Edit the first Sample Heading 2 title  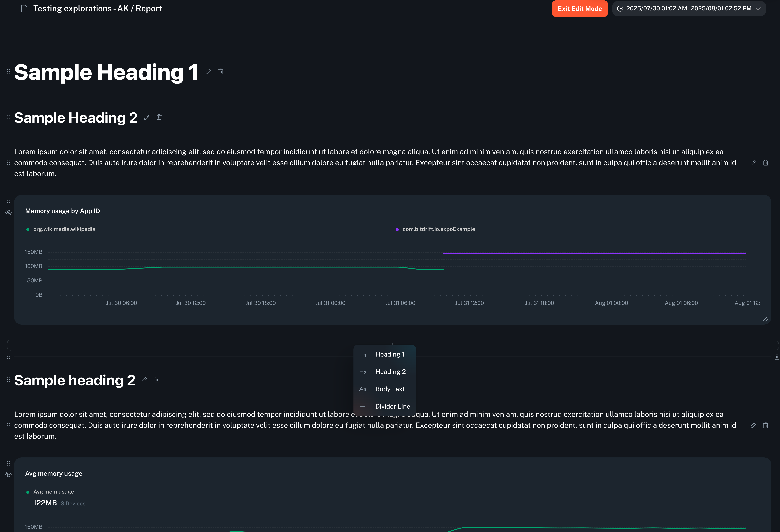147,117
